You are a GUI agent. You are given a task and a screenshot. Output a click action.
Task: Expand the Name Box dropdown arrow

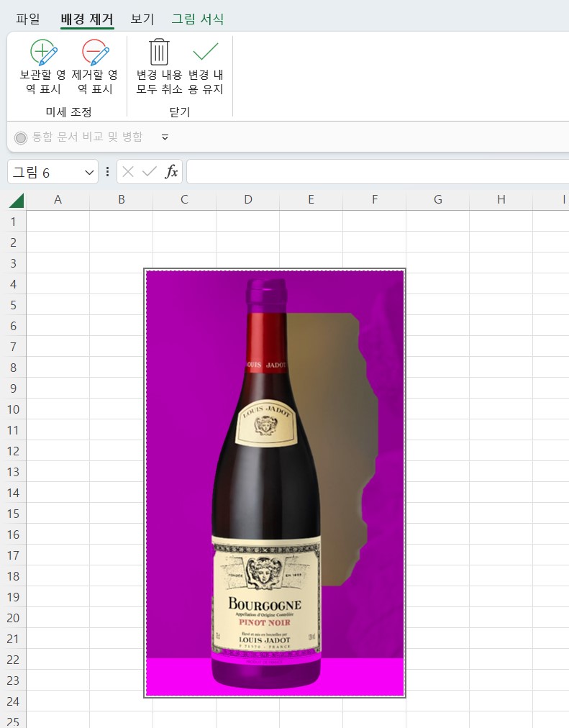[89, 172]
